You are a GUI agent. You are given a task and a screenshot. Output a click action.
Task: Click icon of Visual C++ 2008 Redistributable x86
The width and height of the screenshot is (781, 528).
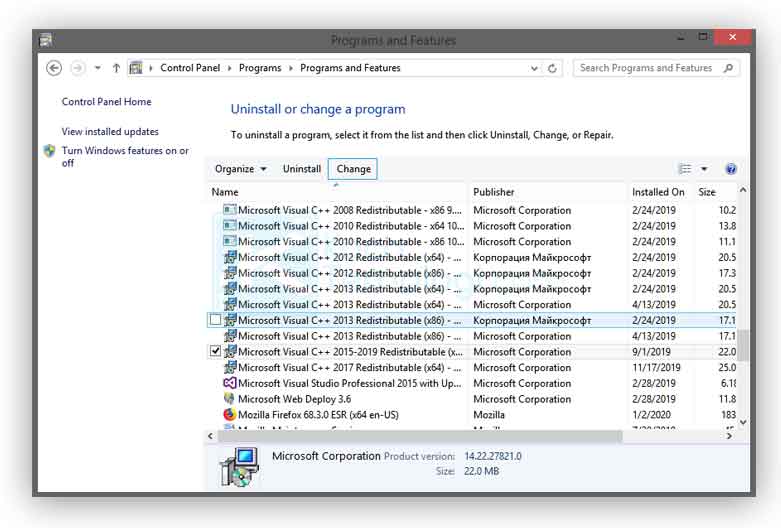click(230, 210)
